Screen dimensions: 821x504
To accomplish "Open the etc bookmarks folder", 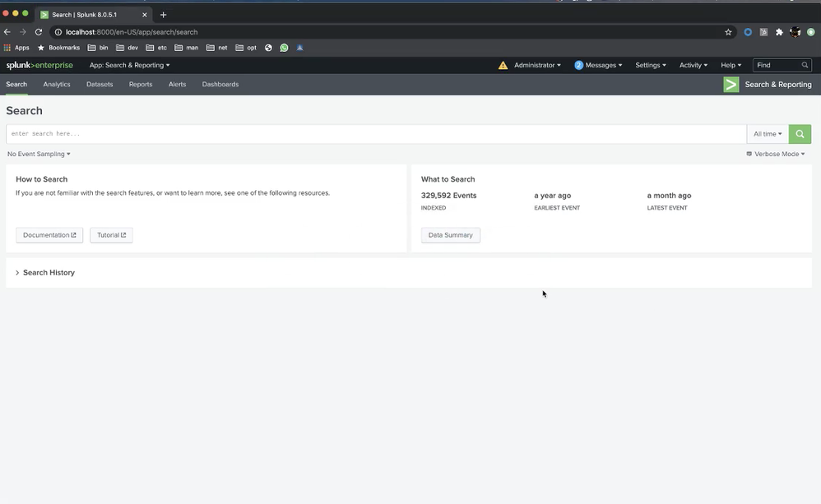I will [156, 48].
